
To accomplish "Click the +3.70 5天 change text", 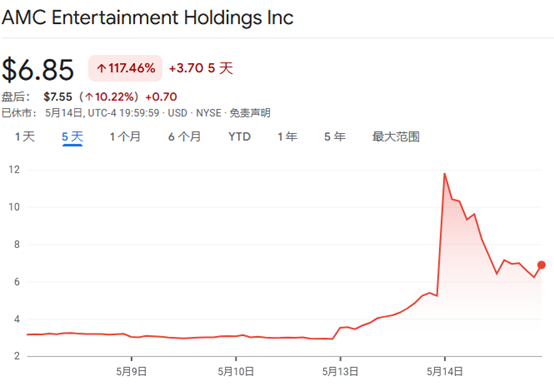I will click(x=201, y=68).
